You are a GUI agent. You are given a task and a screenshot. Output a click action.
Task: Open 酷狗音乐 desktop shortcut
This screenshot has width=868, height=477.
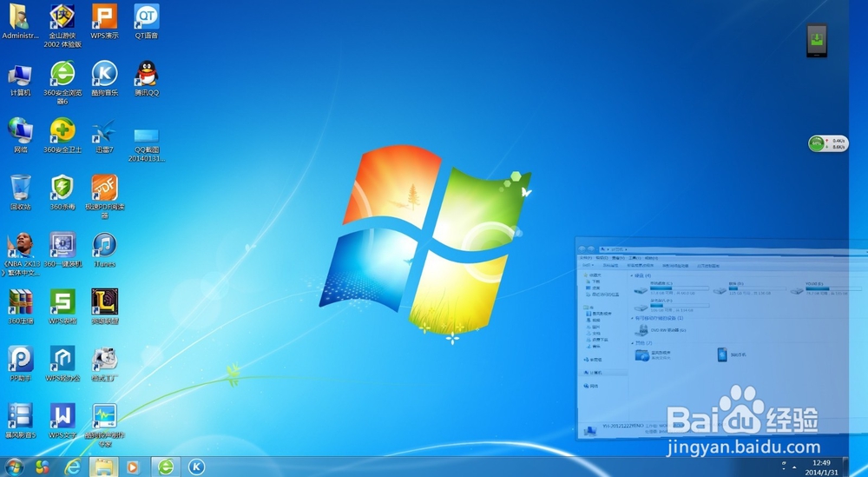[x=105, y=79]
